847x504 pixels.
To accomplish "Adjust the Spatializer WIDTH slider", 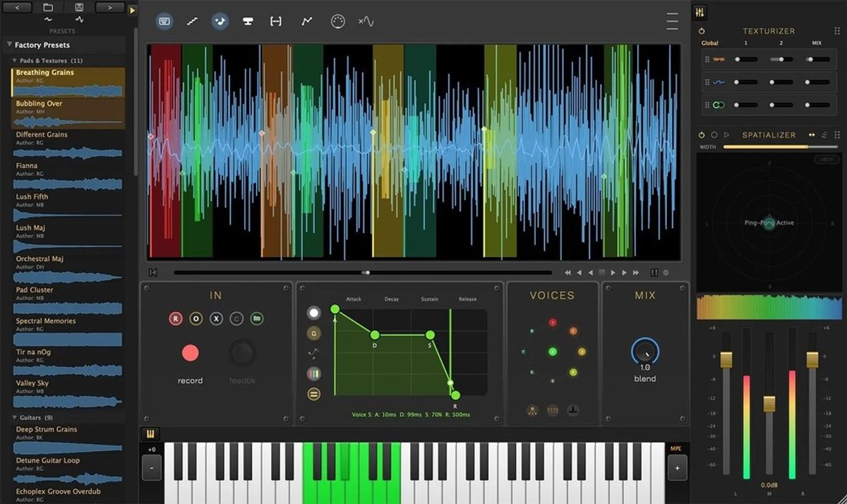I will (x=781, y=147).
